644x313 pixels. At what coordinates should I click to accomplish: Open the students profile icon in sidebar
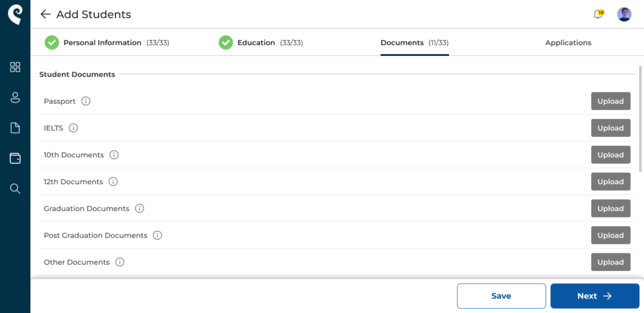[15, 97]
